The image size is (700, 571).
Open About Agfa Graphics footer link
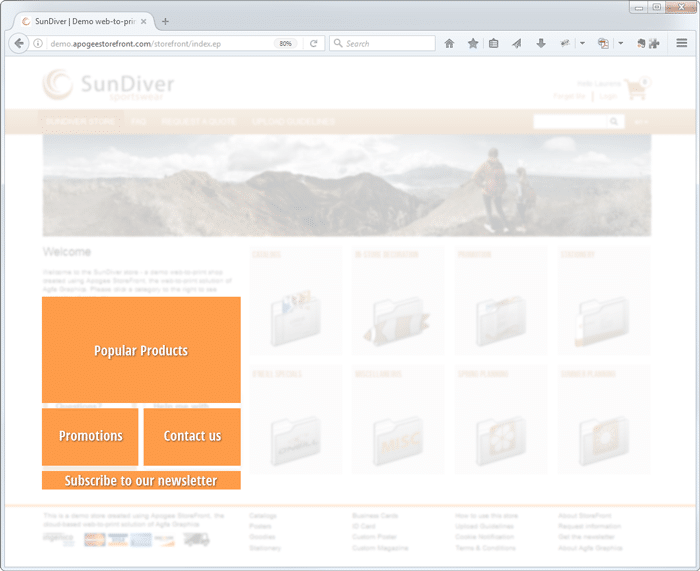[x=590, y=548]
